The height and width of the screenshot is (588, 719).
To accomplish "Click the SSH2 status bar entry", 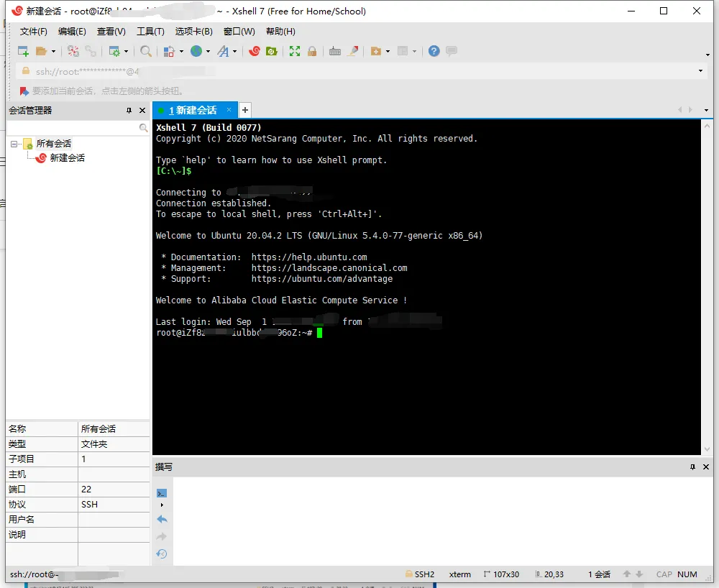I will tap(420, 574).
